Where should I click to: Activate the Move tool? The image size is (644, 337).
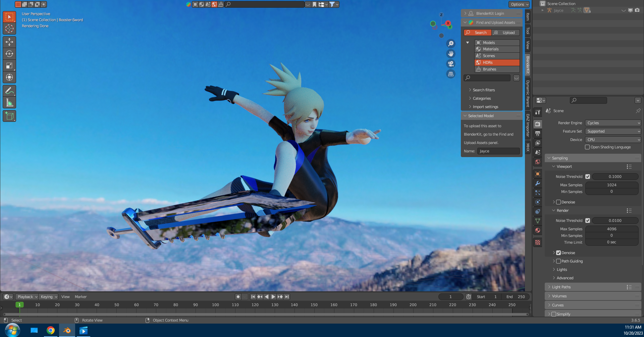click(9, 42)
